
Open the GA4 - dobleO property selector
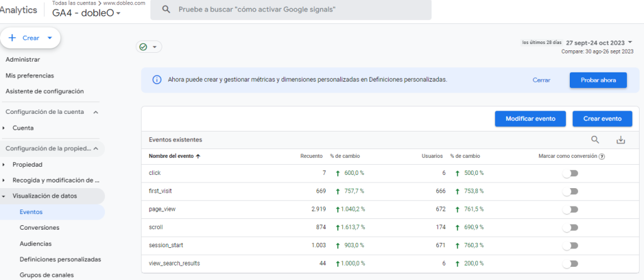click(87, 13)
